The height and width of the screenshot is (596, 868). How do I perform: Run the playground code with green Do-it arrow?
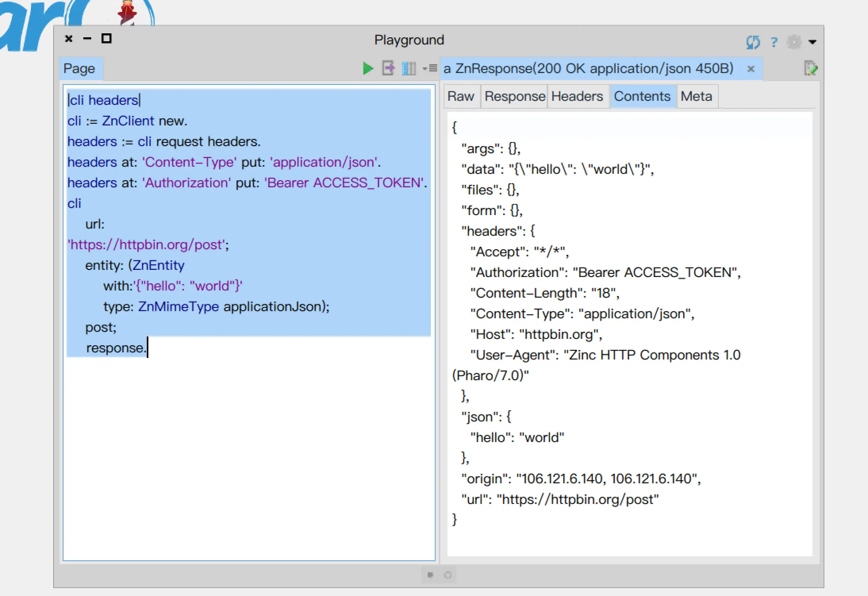(368, 69)
